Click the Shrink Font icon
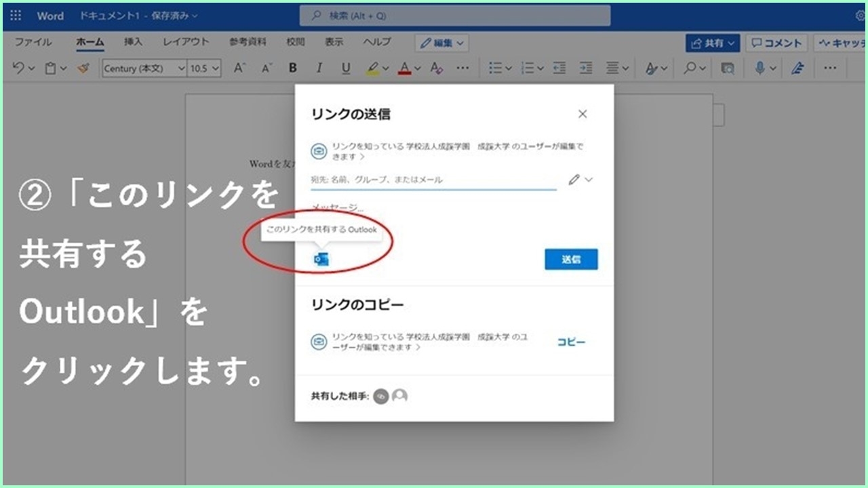The height and width of the screenshot is (488, 868). point(267,68)
